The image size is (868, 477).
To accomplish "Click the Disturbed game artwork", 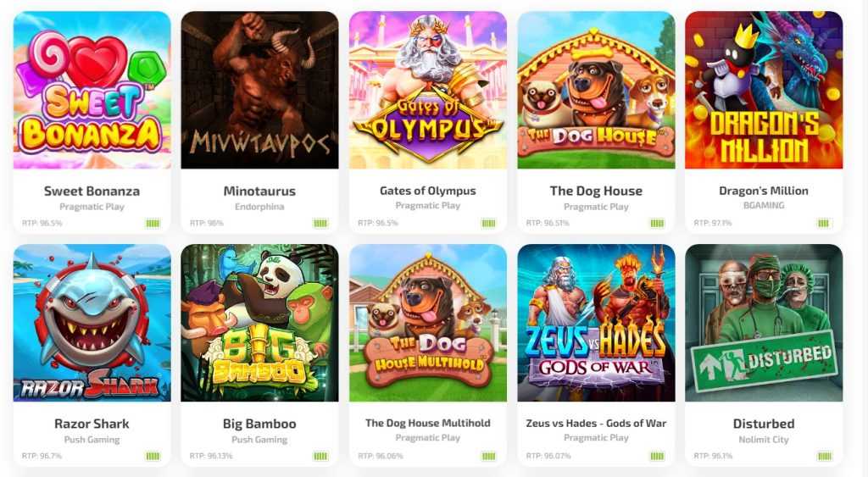I will click(x=764, y=323).
